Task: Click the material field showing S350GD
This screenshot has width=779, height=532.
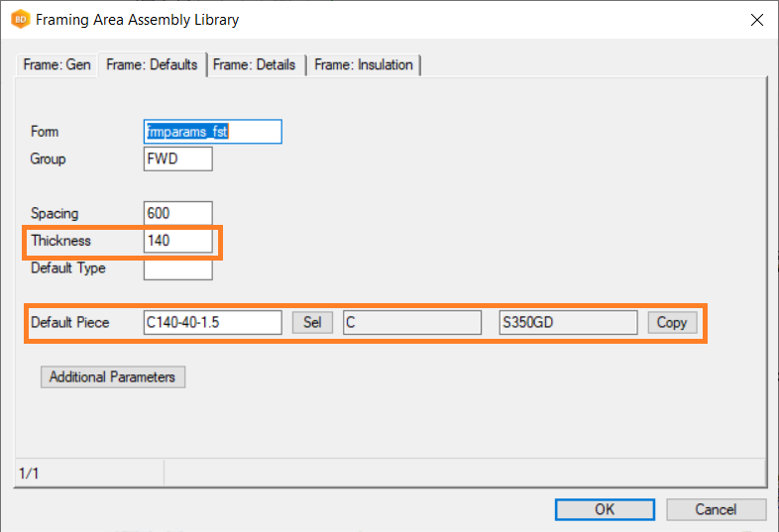Action: point(567,323)
